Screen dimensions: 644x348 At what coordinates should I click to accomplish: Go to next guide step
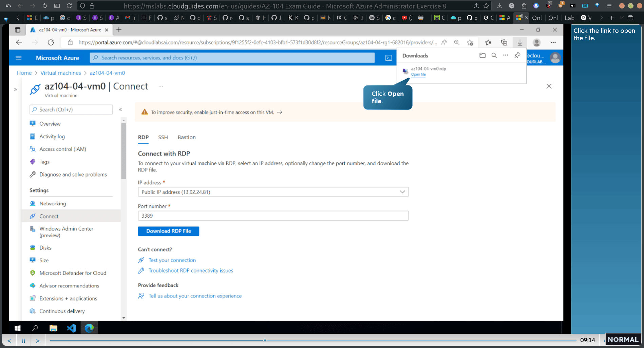(x=38, y=341)
